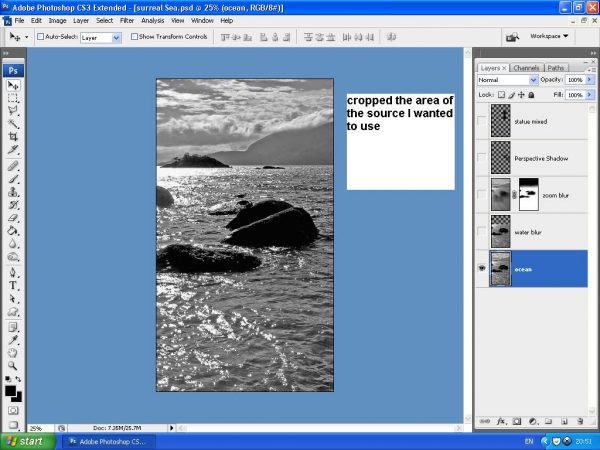Select the Move tool in toolbox

tap(13, 85)
